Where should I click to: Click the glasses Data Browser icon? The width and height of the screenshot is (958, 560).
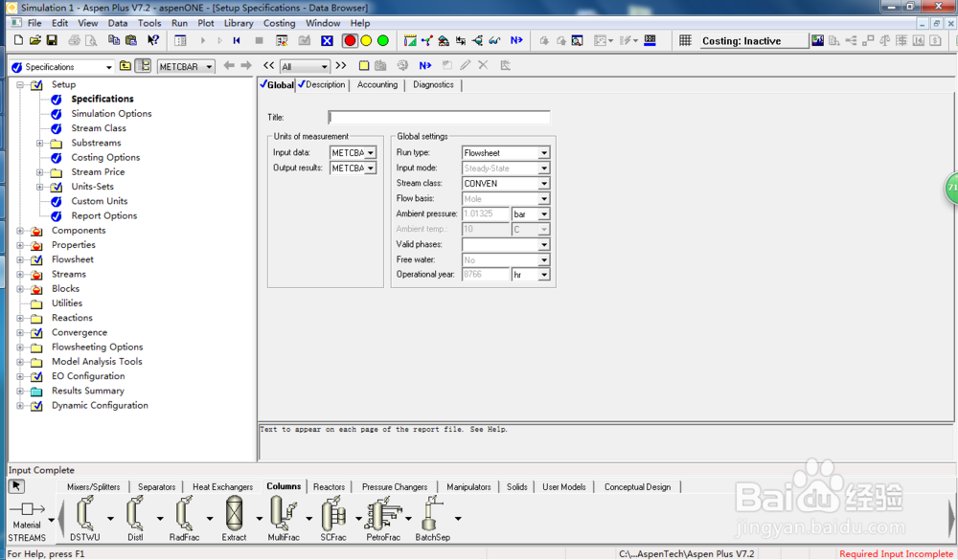coord(494,40)
